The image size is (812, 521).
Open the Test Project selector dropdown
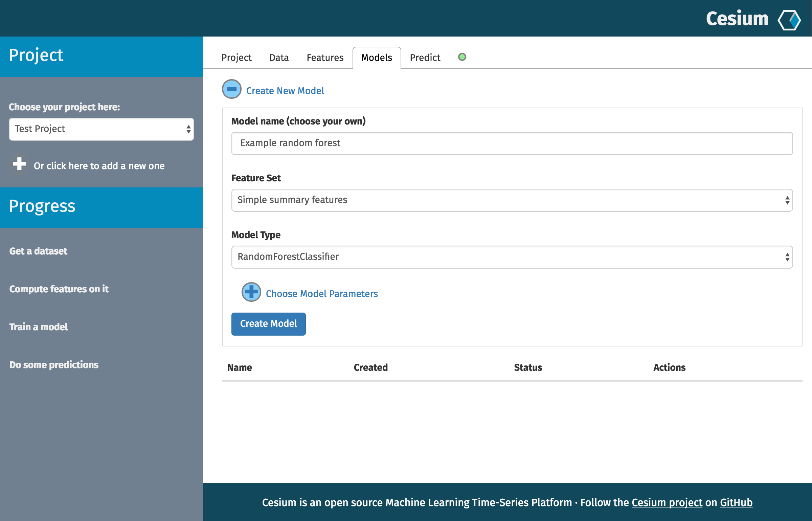[x=101, y=129]
